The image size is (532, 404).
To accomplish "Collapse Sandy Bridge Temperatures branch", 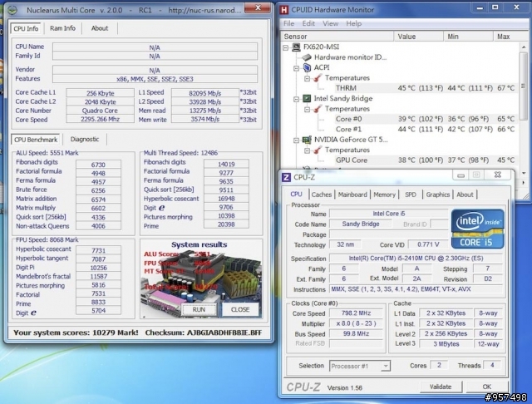I will pos(307,110).
